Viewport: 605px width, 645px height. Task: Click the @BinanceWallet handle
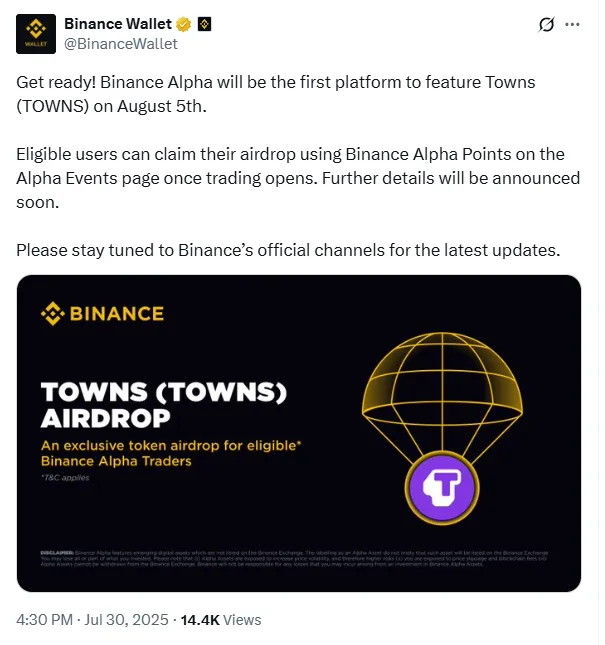121,43
